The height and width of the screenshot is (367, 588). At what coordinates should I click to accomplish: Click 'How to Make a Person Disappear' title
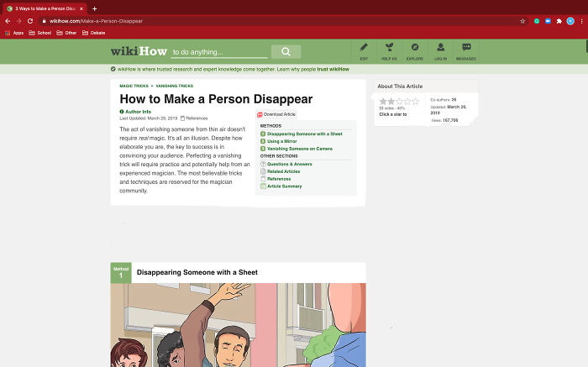tap(216, 99)
